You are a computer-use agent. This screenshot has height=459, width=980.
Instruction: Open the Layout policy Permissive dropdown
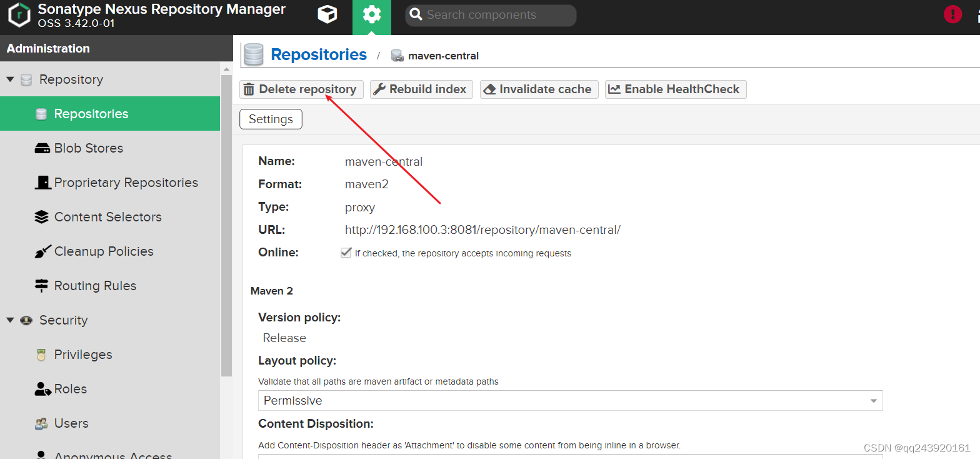[570, 400]
